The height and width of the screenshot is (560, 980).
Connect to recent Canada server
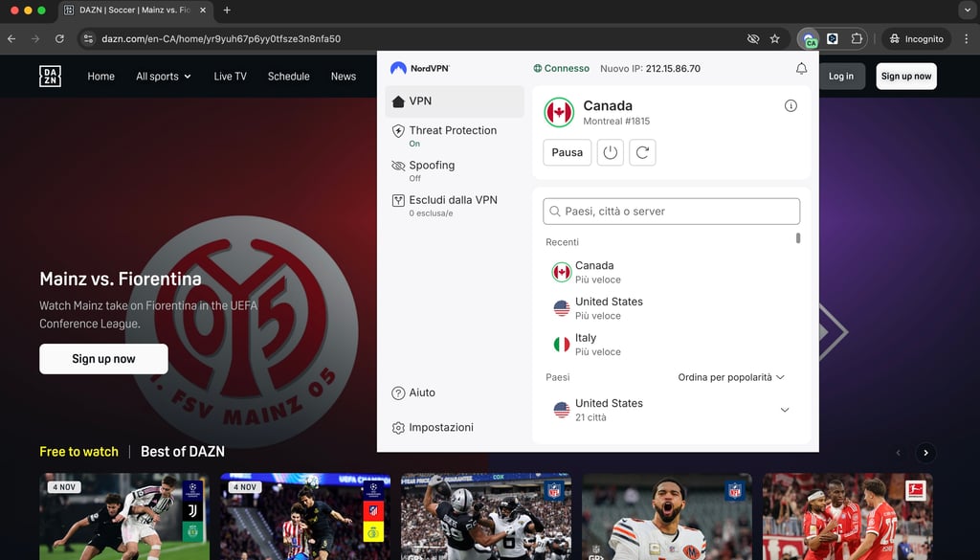pyautogui.click(x=671, y=272)
